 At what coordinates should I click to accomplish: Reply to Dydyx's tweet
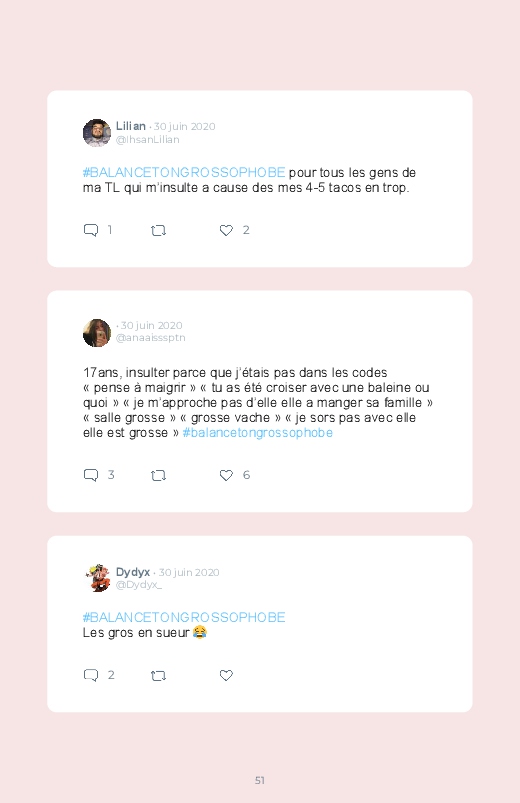coord(91,675)
